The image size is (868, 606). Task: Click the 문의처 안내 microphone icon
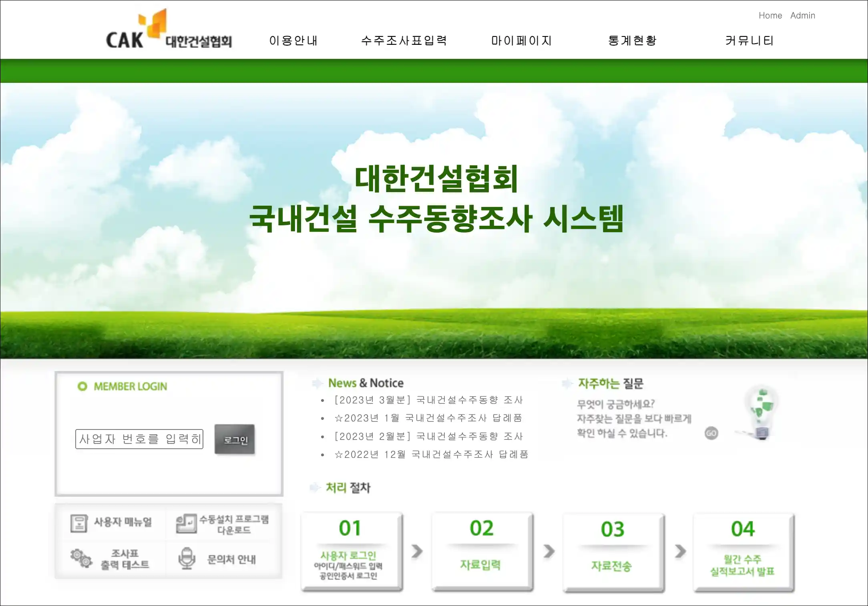pos(187,558)
